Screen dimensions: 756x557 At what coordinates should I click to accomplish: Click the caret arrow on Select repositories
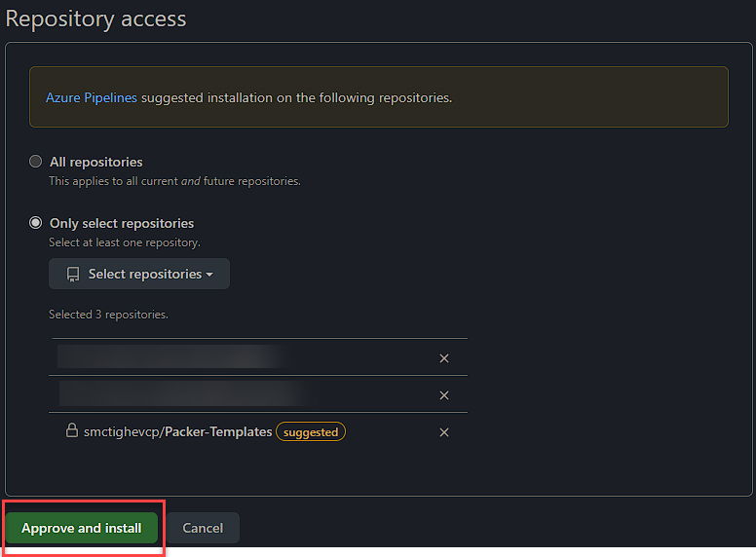click(209, 275)
